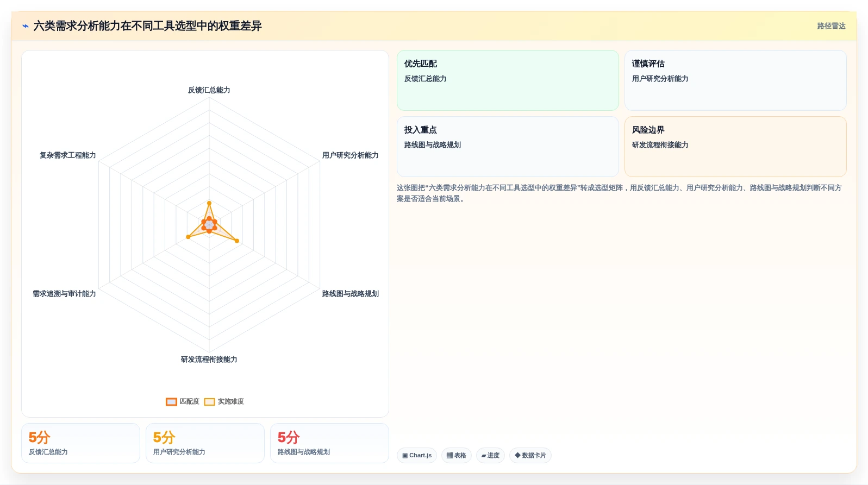Toggle the 匹配度 legend swatch
The image size is (868, 485).
point(171,402)
